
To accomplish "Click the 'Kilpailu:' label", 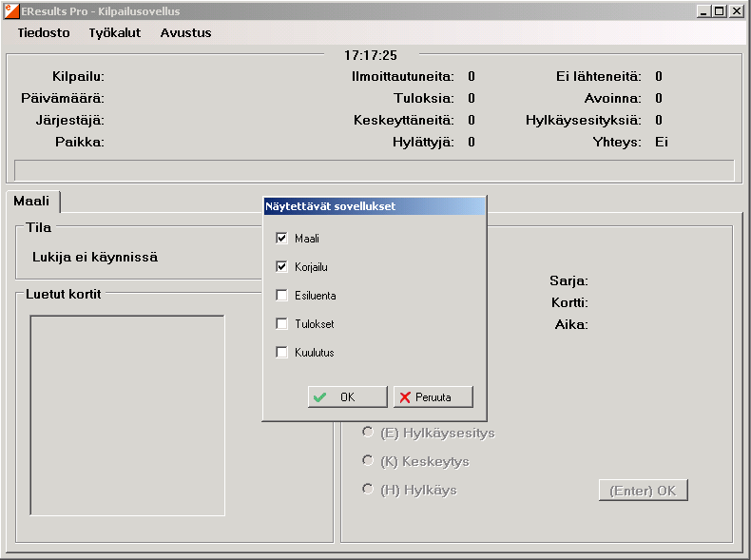I will point(78,77).
